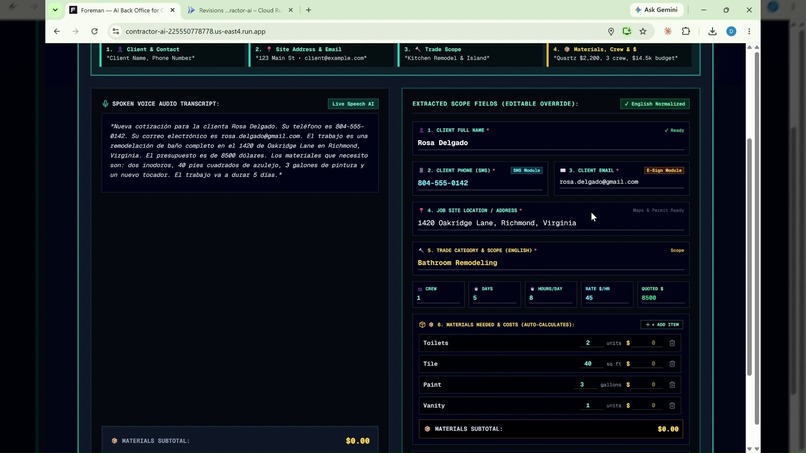Image resolution: width=806 pixels, height=453 pixels.
Task: Click Materials Subtotal $0.00 in right panel
Action: 551,429
